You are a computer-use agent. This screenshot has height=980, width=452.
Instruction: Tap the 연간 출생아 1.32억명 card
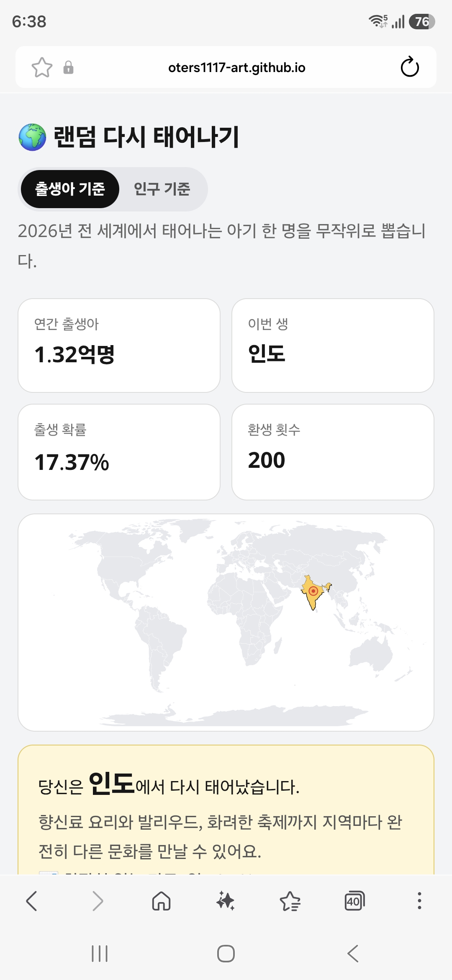pos(119,346)
